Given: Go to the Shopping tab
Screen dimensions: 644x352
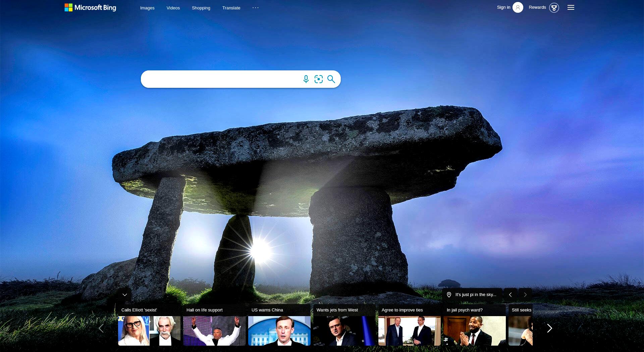Looking at the screenshot, I should coord(201,8).
